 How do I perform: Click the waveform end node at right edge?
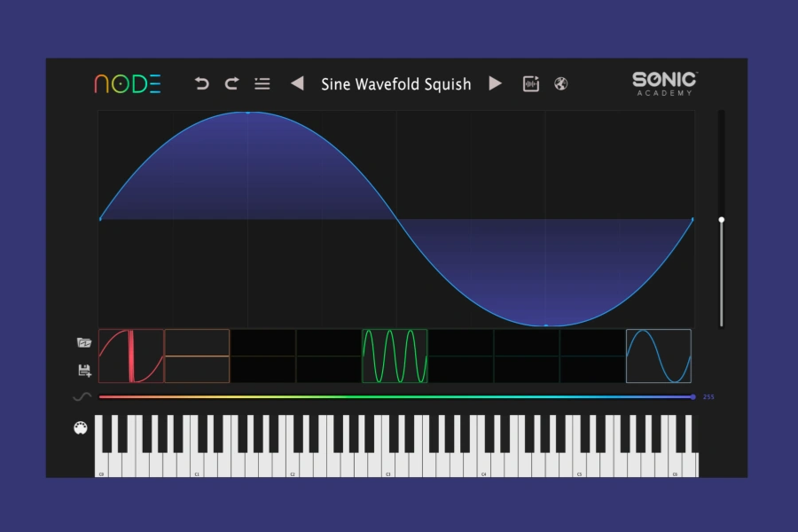pyautogui.click(x=692, y=219)
